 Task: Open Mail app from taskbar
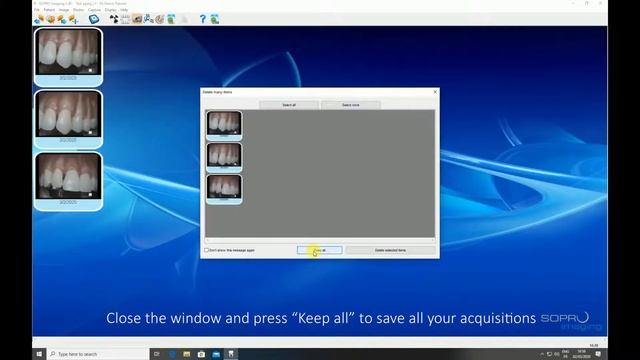tap(216, 354)
